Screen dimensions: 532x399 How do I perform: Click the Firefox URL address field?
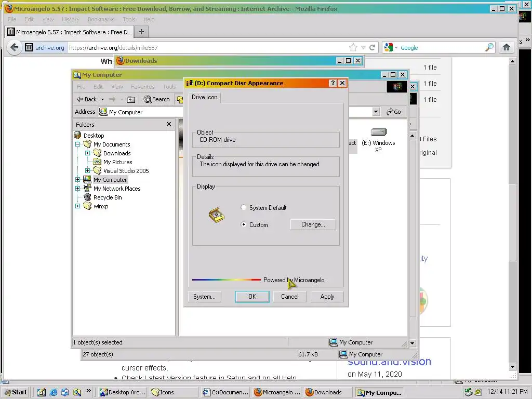(207, 47)
